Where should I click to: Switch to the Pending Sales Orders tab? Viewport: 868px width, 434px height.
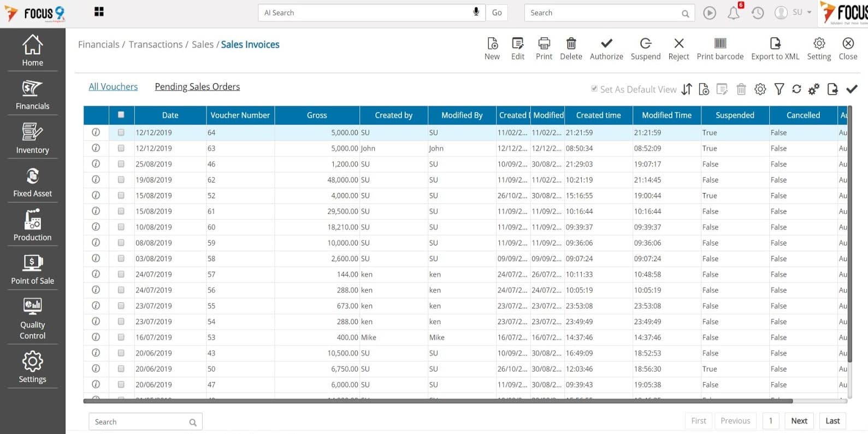click(197, 86)
